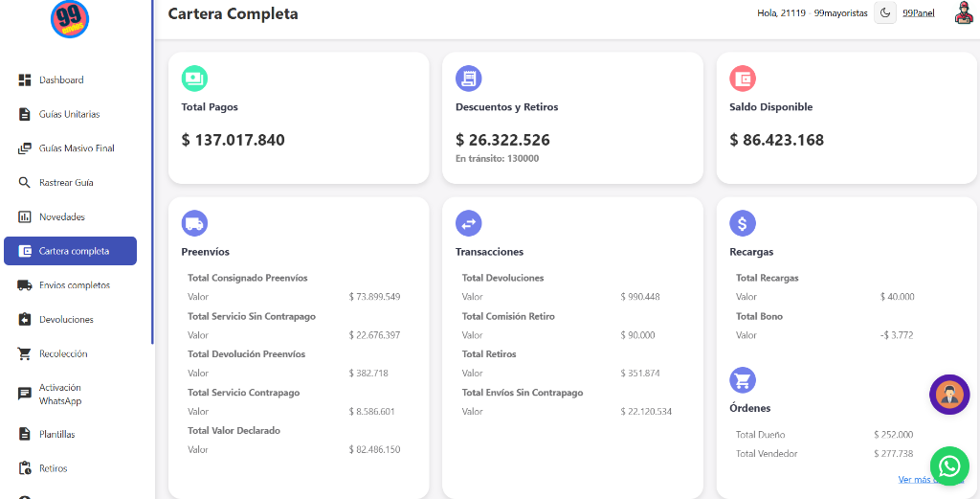Open Activación WhatsApp option

pos(60,395)
